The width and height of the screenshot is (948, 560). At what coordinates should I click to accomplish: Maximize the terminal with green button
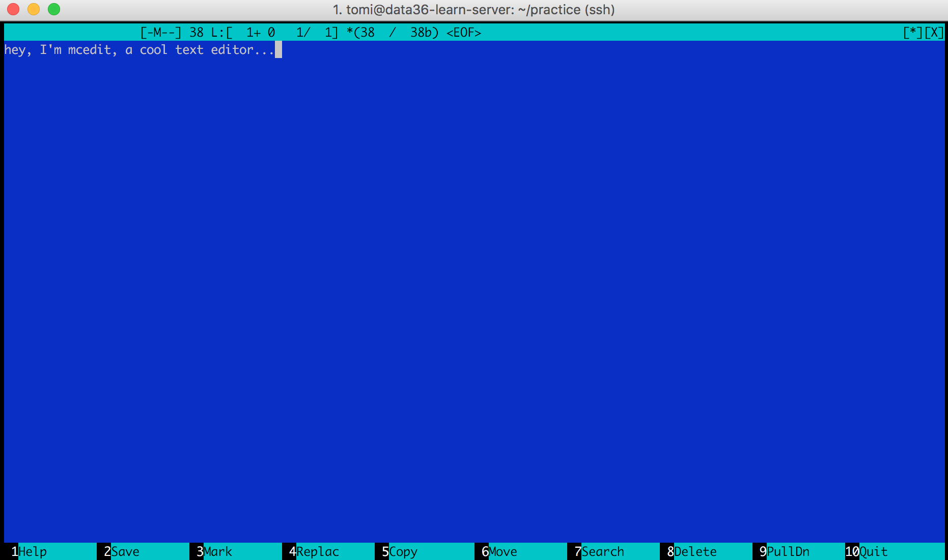click(x=54, y=9)
